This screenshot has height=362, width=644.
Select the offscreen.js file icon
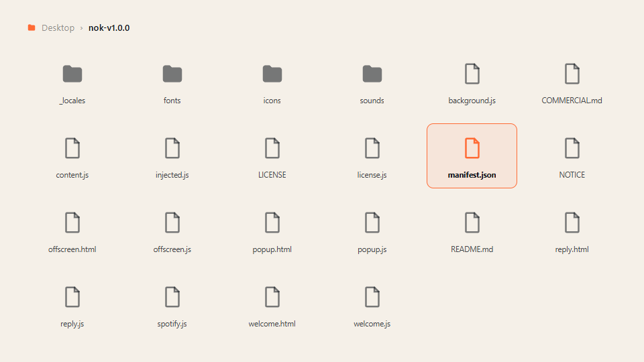172,223
